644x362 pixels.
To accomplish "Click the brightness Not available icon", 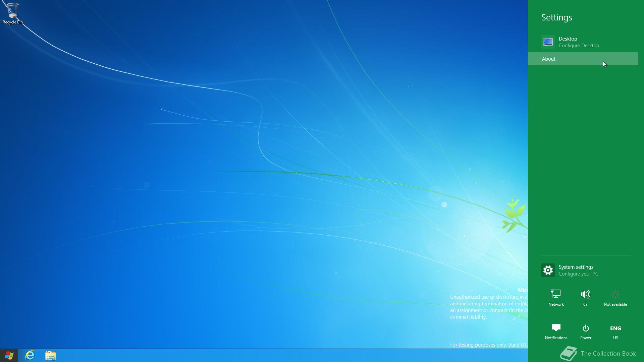I will tap(615, 294).
